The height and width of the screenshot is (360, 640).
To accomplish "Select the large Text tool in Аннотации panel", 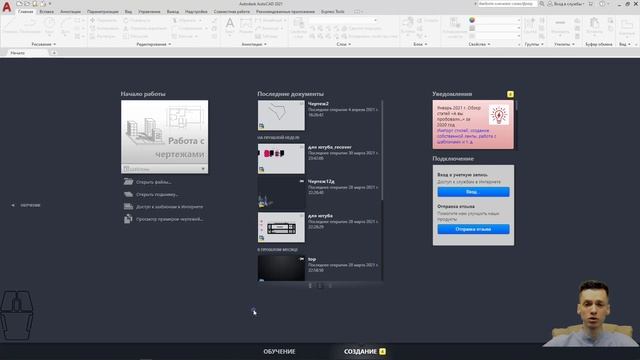I will pyautogui.click(x=230, y=26).
